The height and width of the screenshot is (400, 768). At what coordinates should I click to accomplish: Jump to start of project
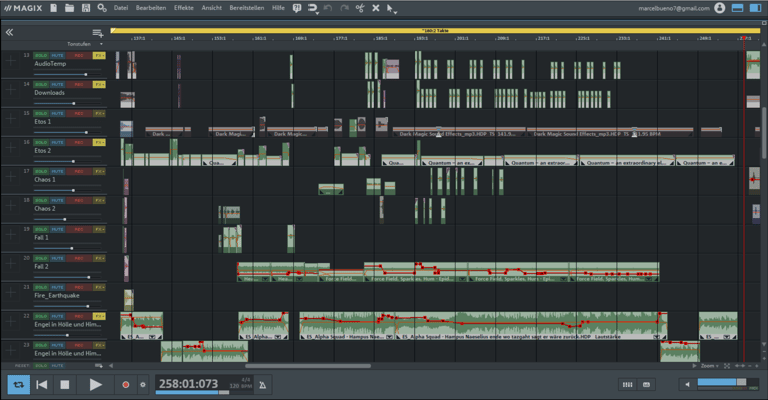[42, 385]
